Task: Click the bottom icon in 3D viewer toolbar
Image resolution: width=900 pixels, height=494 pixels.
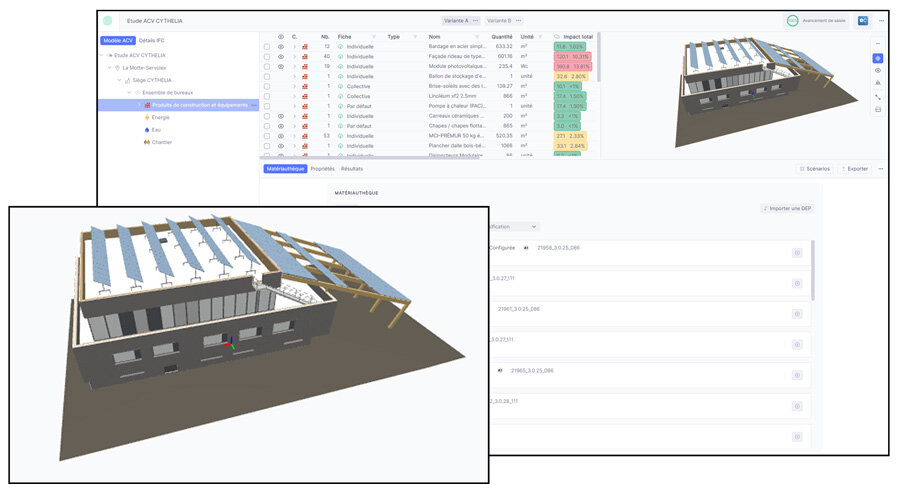Action: click(878, 110)
